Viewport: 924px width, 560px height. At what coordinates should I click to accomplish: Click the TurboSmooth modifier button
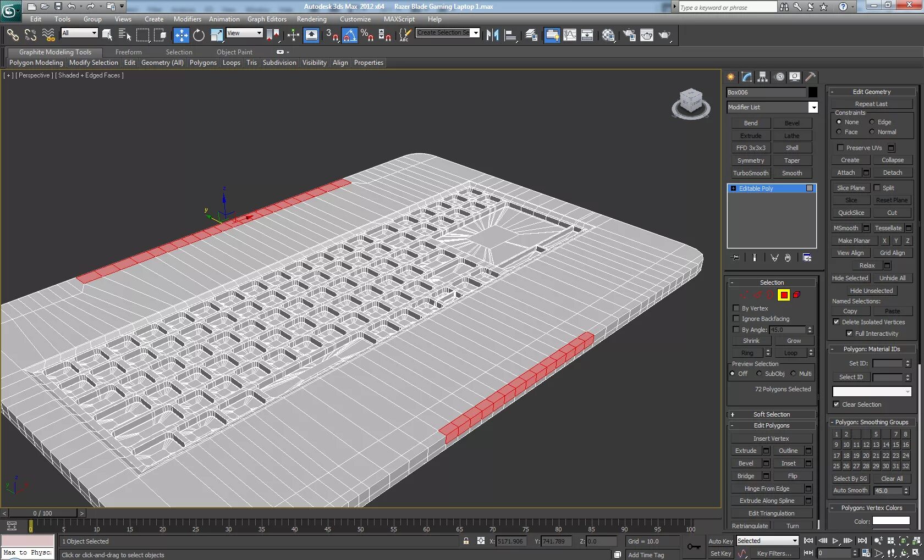(x=750, y=173)
